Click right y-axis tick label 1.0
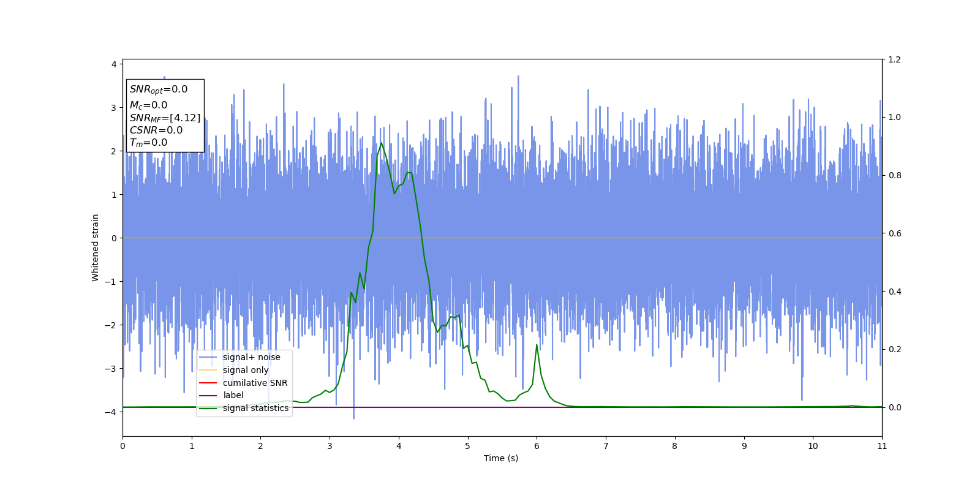Screen dimensions: 980x490 tap(894, 118)
